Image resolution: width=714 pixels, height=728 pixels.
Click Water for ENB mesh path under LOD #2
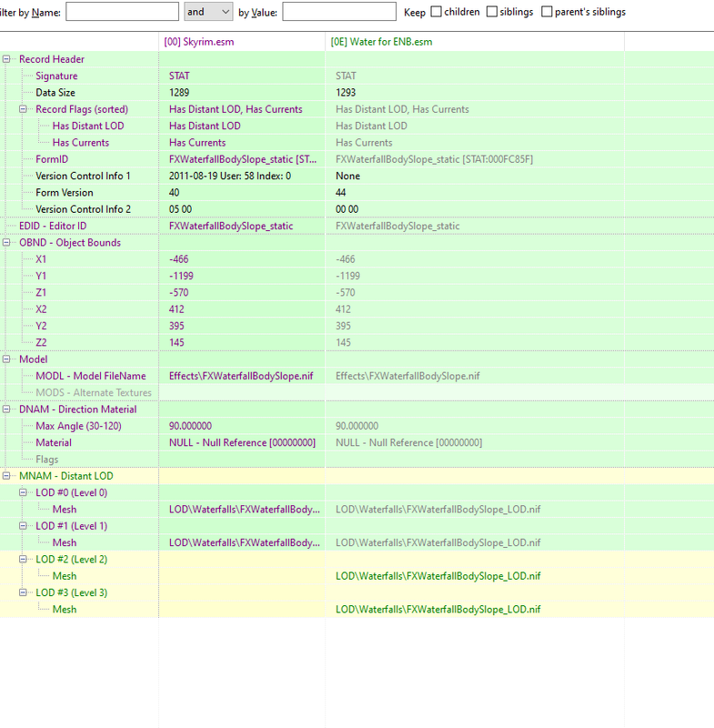(438, 576)
